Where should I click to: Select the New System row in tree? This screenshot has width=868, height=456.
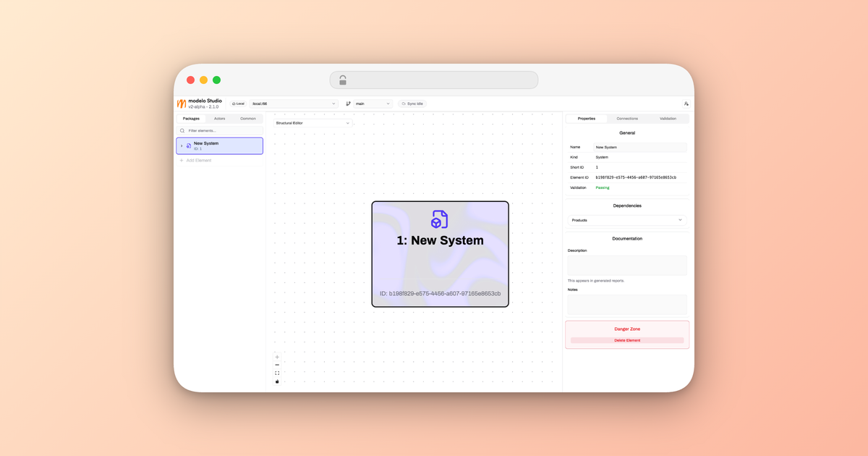point(220,146)
